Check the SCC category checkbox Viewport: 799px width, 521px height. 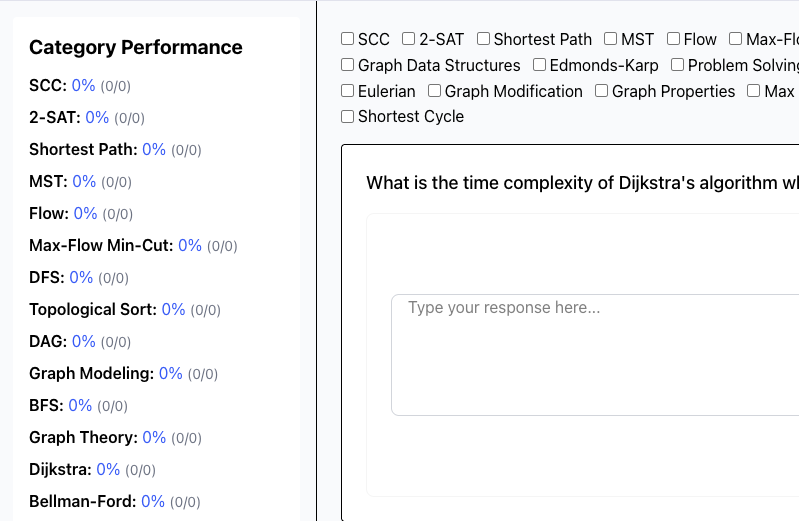tap(348, 39)
